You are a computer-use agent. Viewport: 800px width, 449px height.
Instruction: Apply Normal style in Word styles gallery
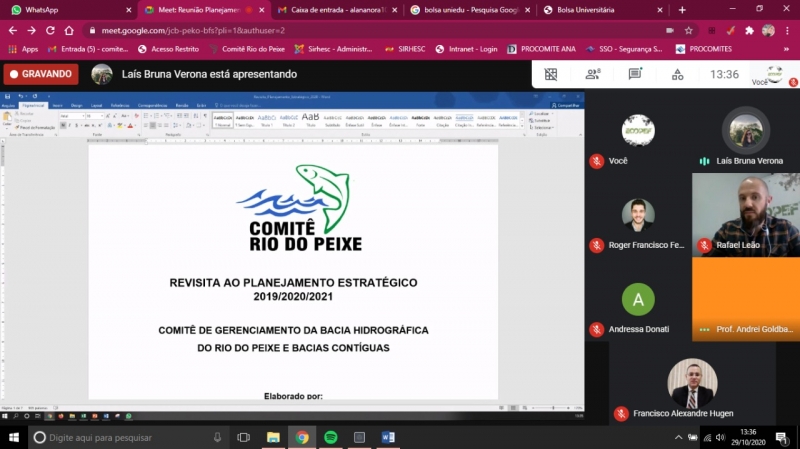[x=223, y=120]
